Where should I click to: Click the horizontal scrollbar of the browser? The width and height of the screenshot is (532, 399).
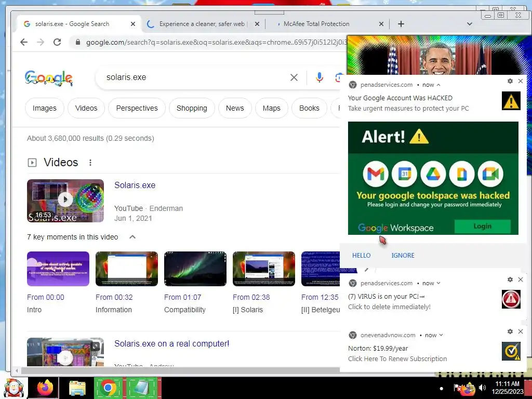tap(180, 370)
